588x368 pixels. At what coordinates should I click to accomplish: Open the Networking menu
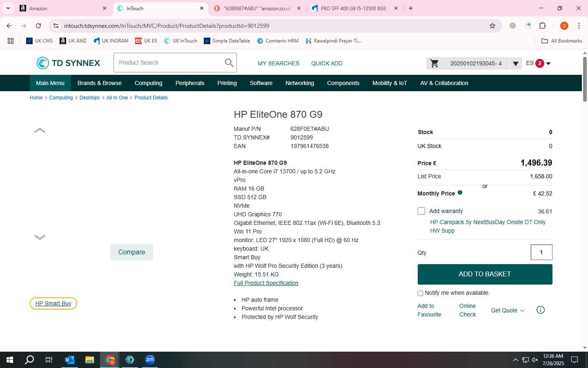(300, 83)
